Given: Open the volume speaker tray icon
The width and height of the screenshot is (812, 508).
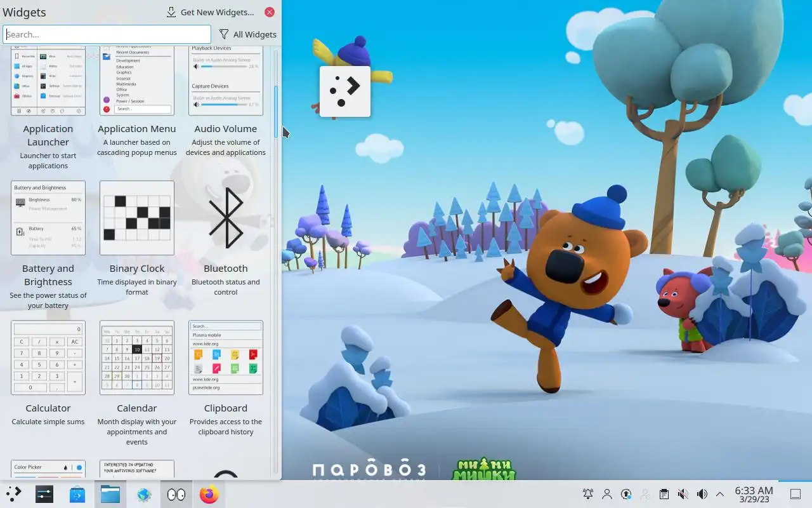Looking at the screenshot, I should 702,494.
